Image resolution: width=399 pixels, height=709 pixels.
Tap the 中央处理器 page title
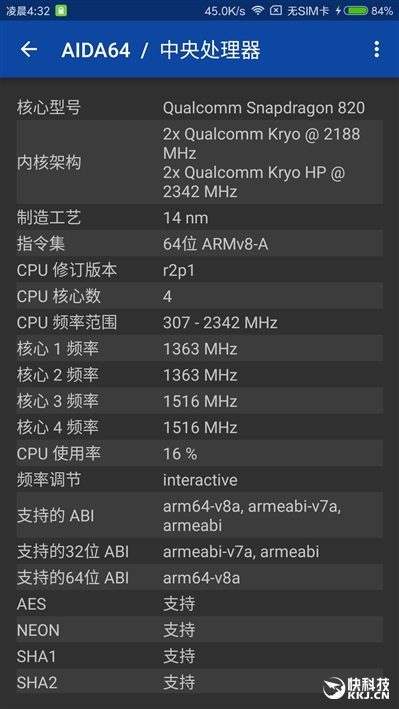click(210, 50)
